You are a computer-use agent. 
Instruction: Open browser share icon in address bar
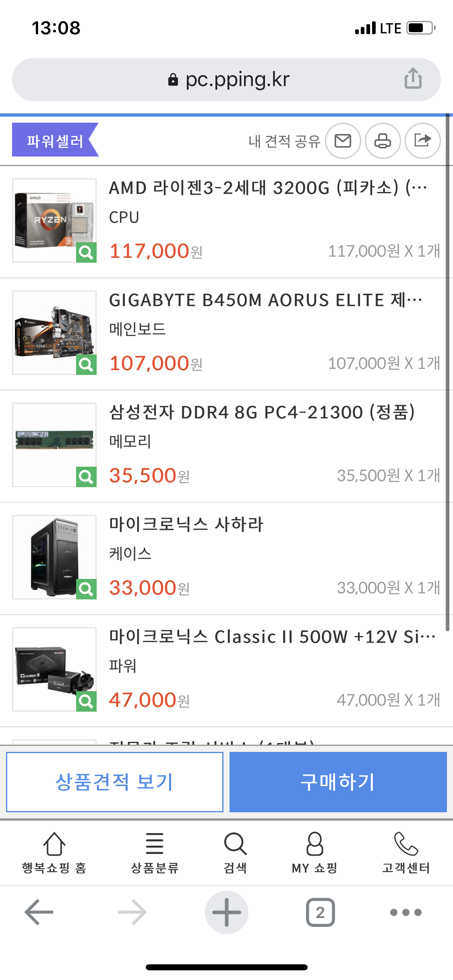(413, 78)
